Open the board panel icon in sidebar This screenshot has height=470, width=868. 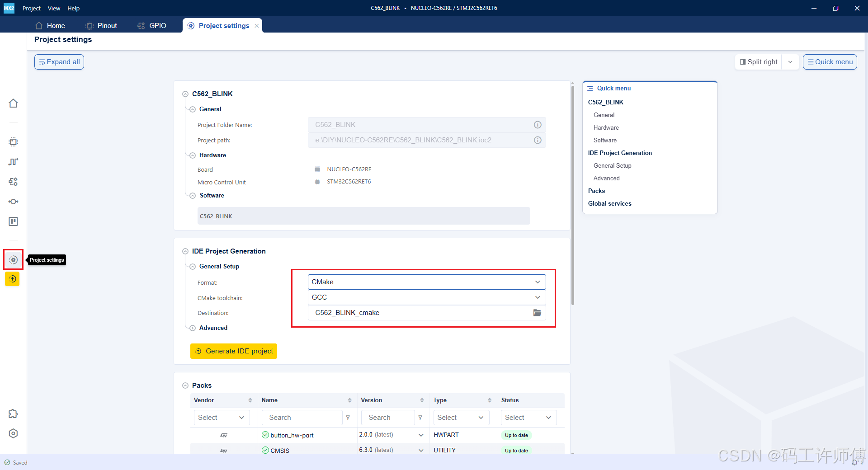13,221
